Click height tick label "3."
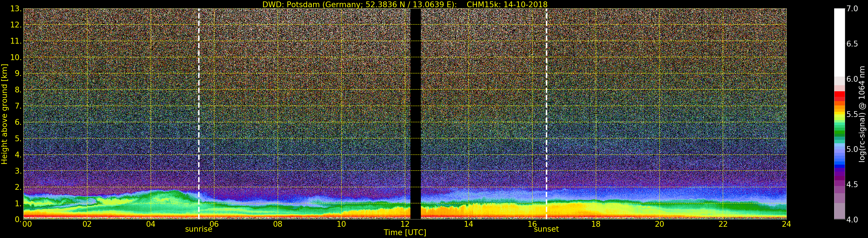868x238 pixels. pos(18,171)
